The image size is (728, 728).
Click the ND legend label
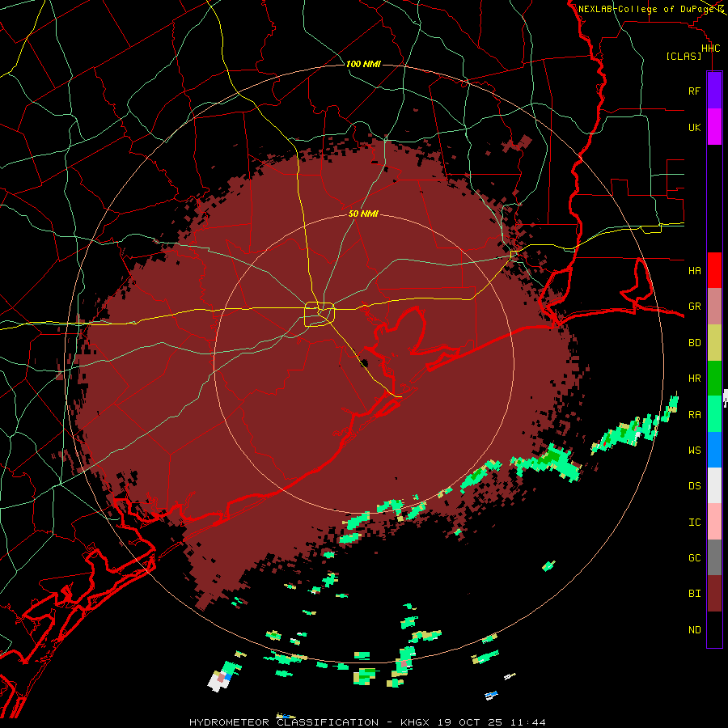pyautogui.click(x=694, y=630)
